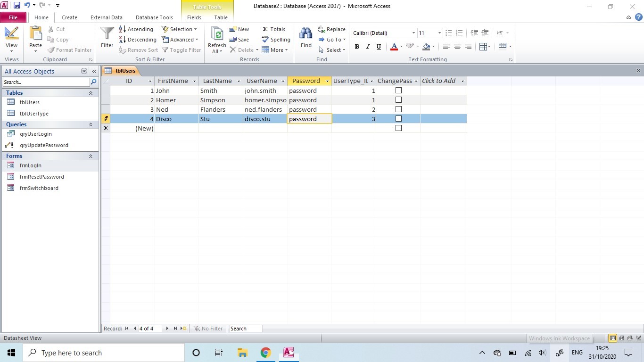644x362 pixels.
Task: Switch to Datasheet View status icon
Action: pos(612,338)
